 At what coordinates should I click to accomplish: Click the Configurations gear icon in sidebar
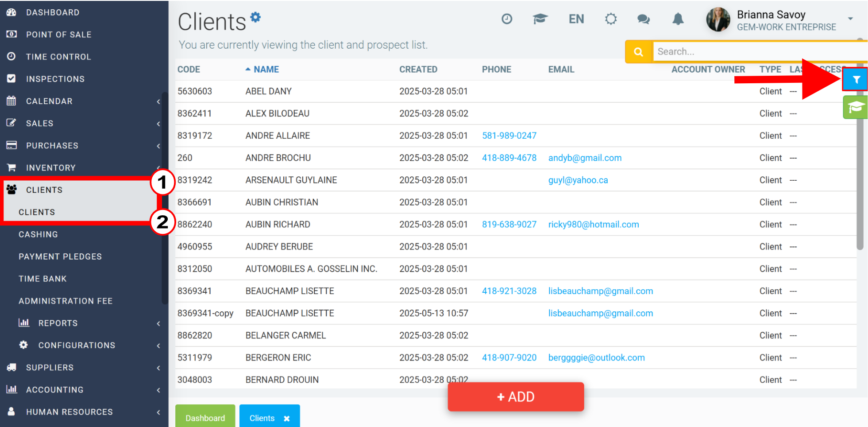point(23,345)
